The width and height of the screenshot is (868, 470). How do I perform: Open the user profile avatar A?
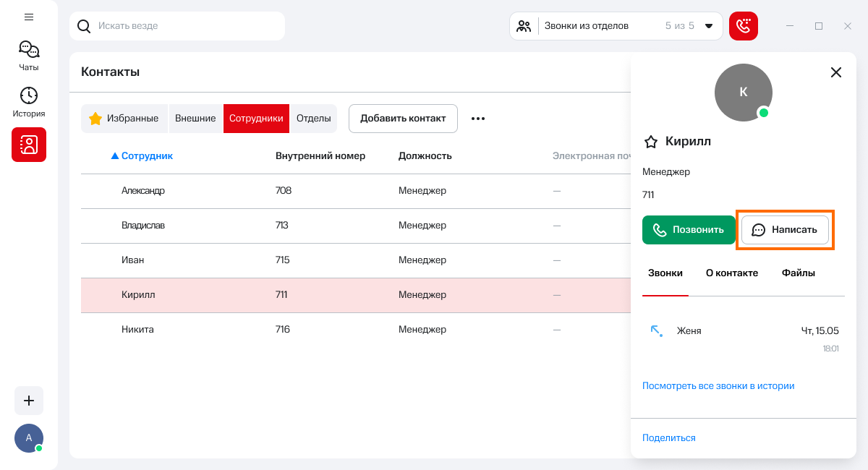click(29, 437)
